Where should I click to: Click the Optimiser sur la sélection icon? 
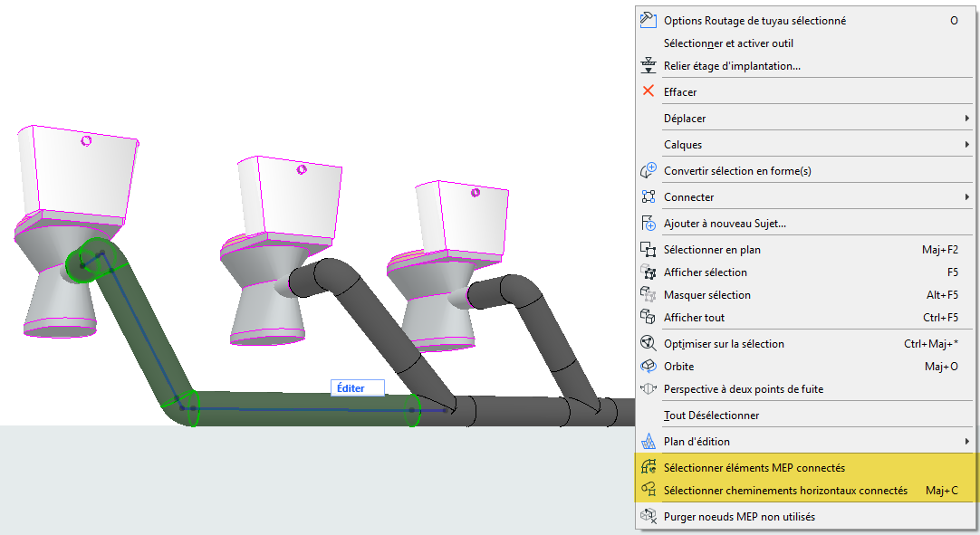click(649, 343)
